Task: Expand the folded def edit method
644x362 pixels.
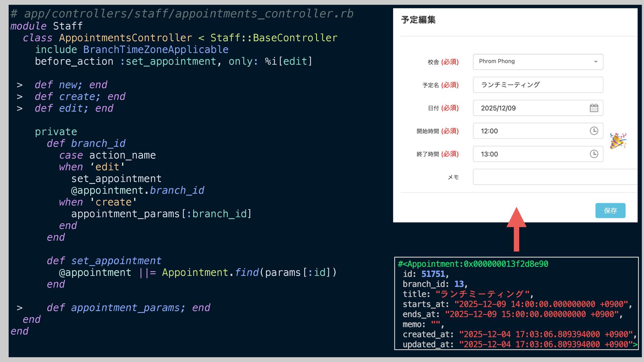Action: pyautogui.click(x=20, y=109)
